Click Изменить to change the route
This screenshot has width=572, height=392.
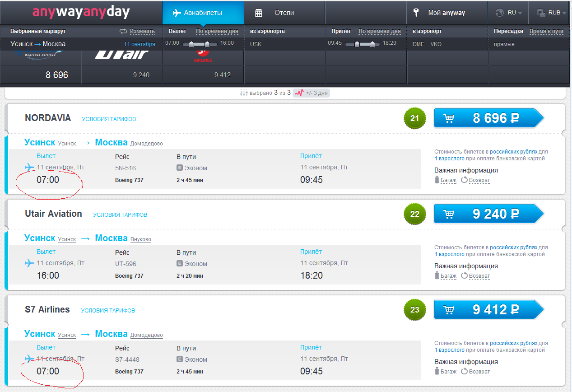tap(142, 31)
